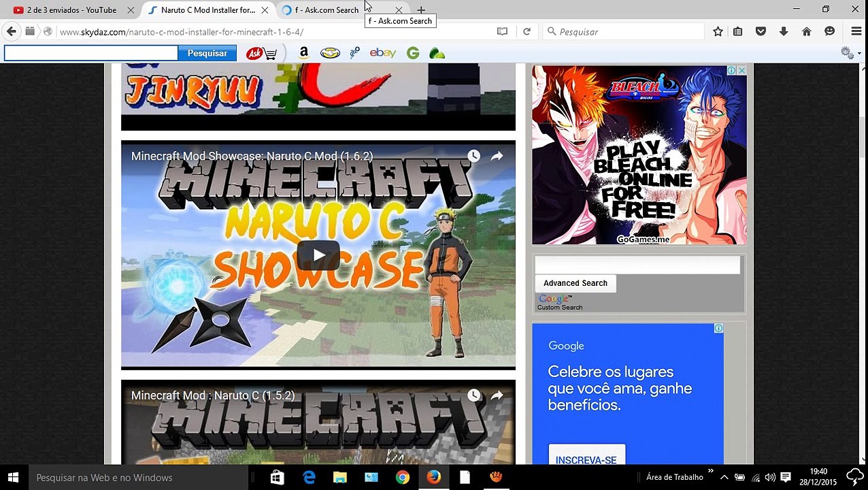Close the YouTube tab
This screenshot has height=490, width=868.
click(130, 10)
